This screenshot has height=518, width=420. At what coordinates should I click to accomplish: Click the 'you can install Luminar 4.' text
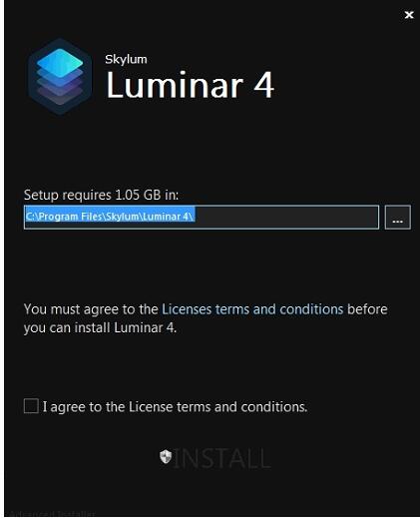coord(100,328)
